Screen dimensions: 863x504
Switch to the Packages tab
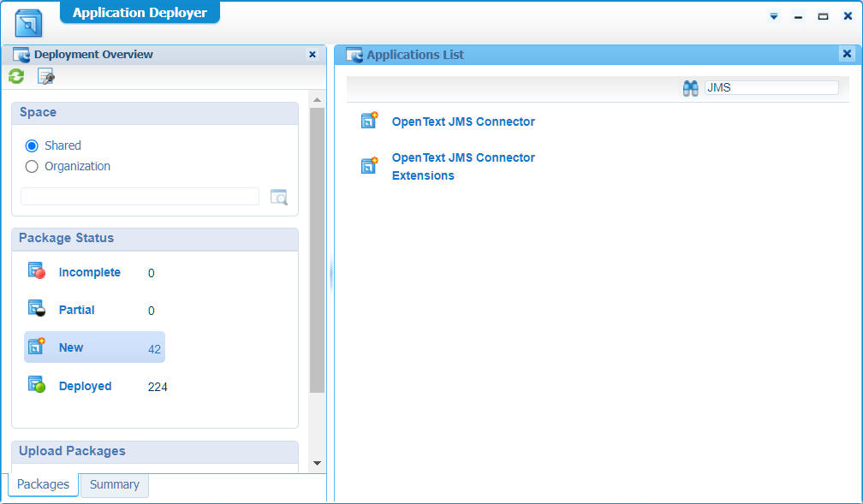click(43, 484)
